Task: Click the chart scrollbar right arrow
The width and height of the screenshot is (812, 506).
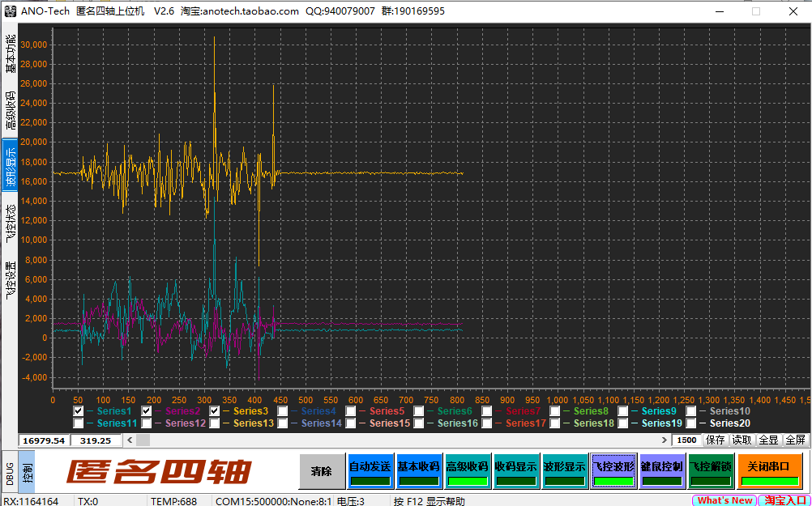Action: [x=665, y=440]
